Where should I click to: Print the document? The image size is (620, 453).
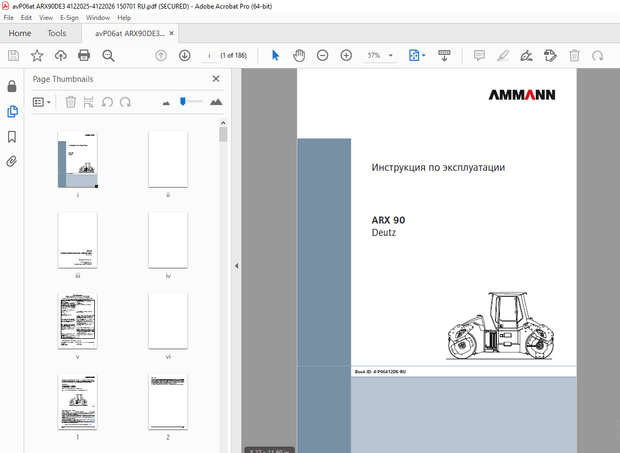(x=84, y=55)
